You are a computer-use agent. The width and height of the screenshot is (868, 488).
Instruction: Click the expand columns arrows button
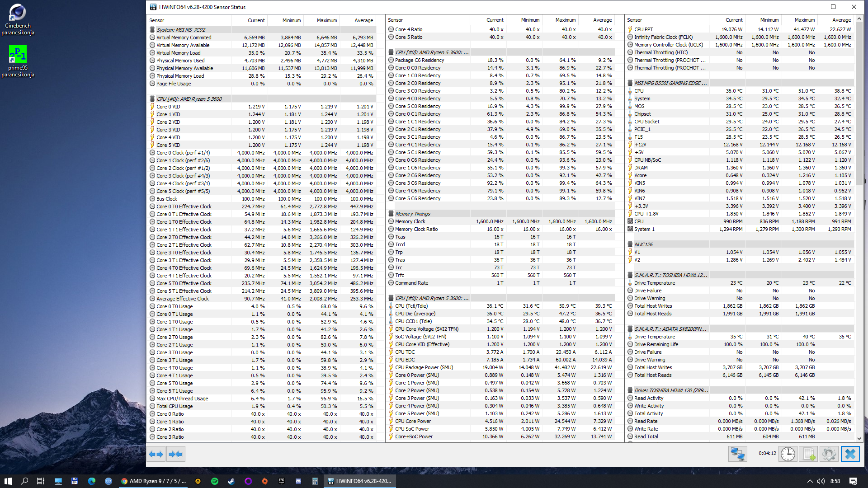pos(156,454)
